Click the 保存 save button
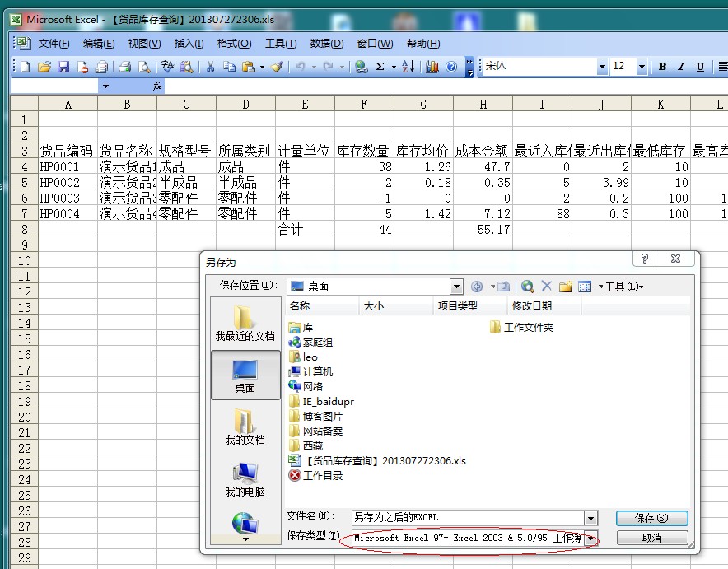 (651, 518)
